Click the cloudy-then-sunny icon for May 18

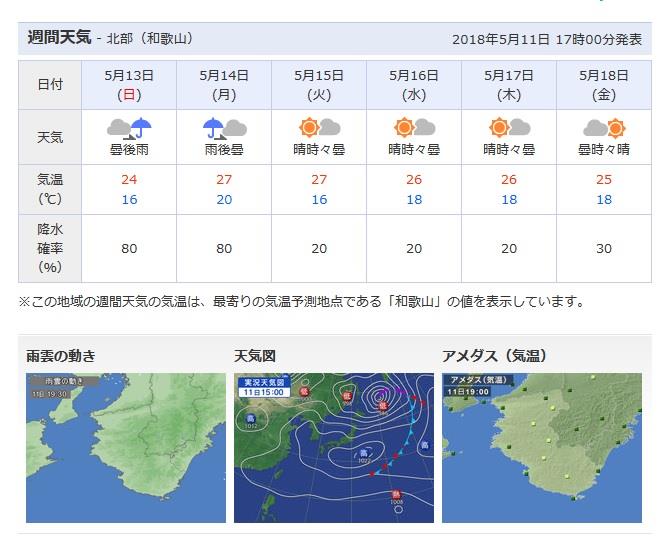pyautogui.click(x=604, y=128)
